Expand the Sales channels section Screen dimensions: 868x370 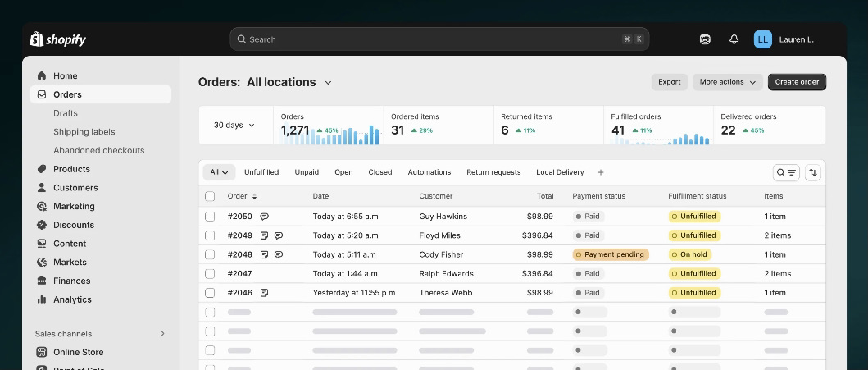162,333
